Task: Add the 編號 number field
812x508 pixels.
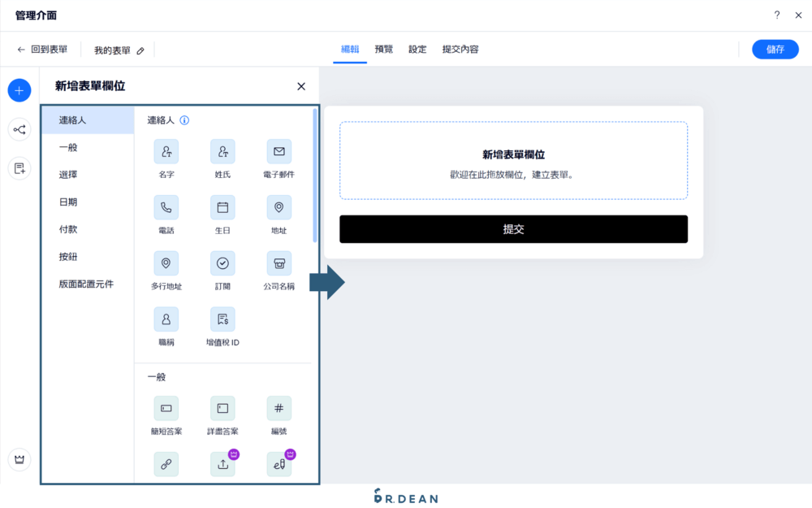Action: [x=279, y=408]
